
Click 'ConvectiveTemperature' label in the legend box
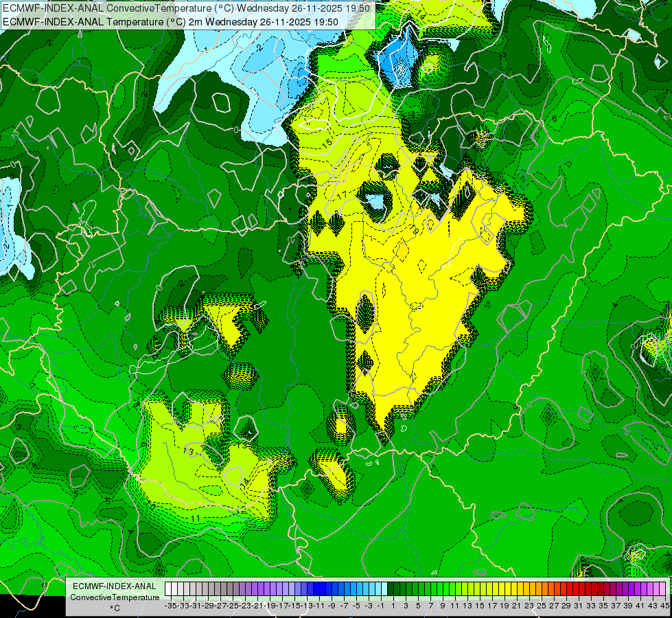(x=115, y=597)
